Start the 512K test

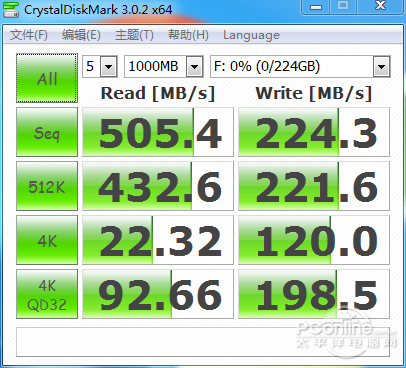[x=47, y=186]
